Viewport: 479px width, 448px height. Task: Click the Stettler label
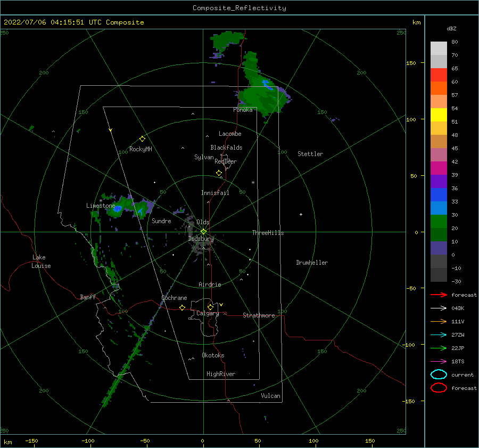(310, 154)
